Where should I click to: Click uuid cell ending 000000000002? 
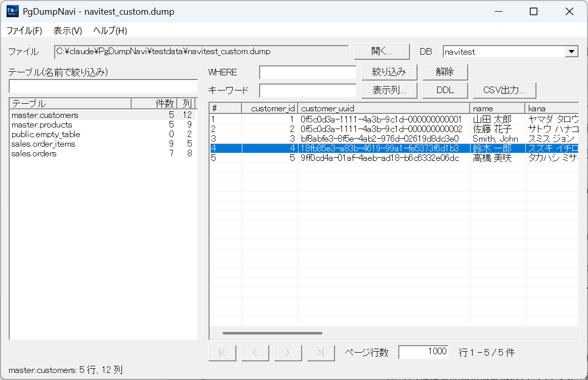coord(384,129)
